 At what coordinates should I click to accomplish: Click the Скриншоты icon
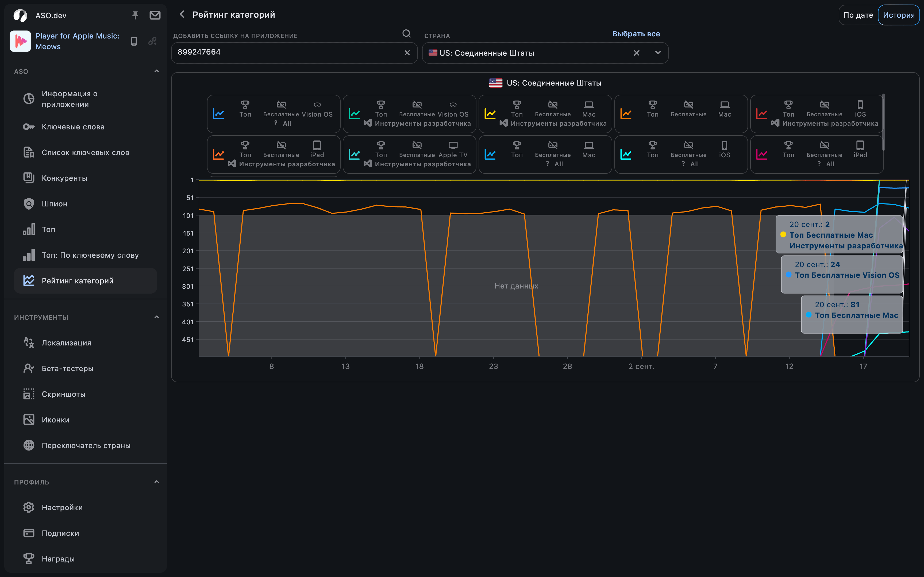[29, 394]
